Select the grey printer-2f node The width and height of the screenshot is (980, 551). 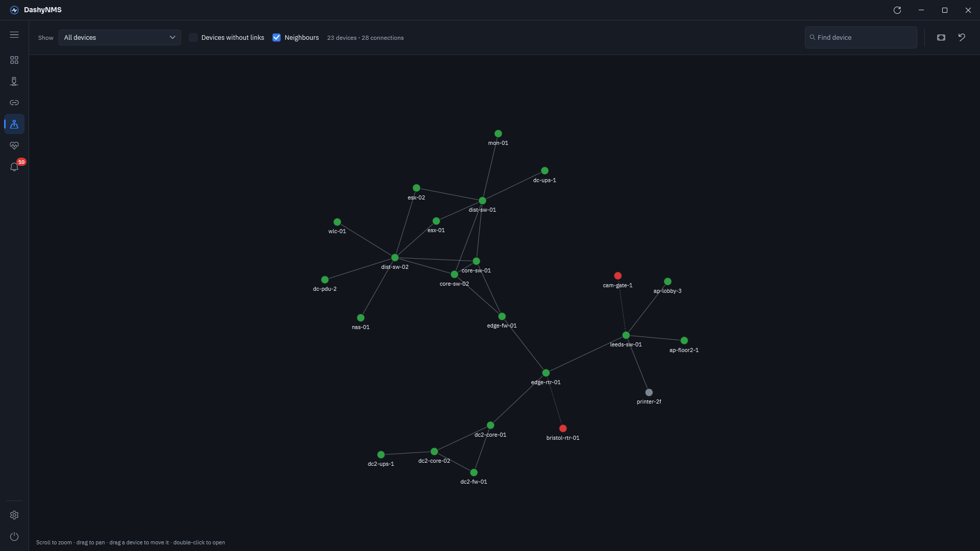pos(649,392)
